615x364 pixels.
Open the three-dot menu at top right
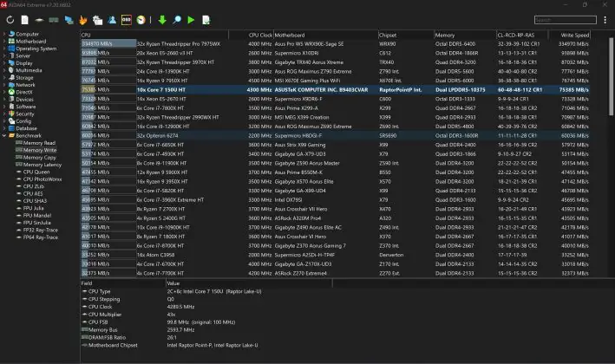point(605,20)
